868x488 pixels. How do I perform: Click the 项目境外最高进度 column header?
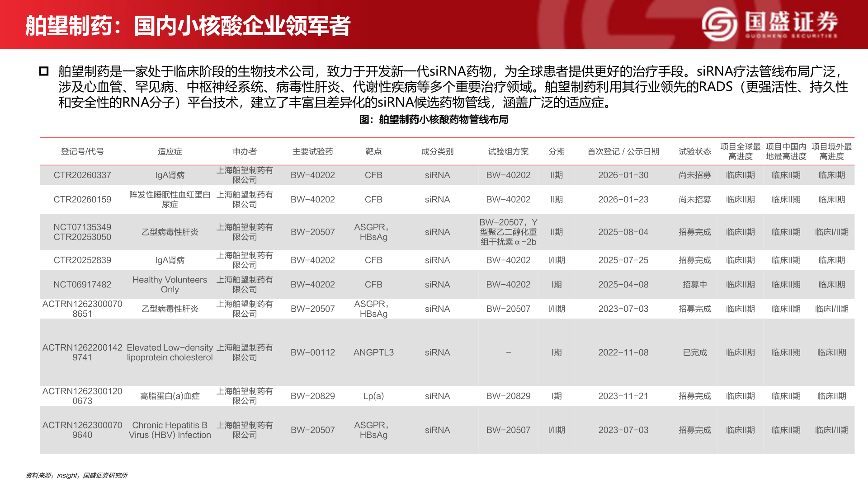click(x=832, y=151)
